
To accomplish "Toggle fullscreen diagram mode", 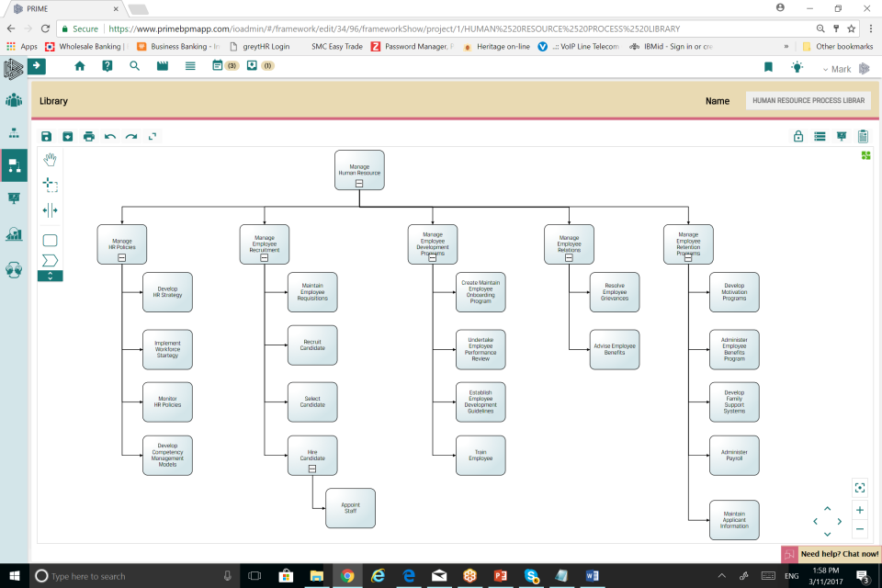I will (x=860, y=488).
